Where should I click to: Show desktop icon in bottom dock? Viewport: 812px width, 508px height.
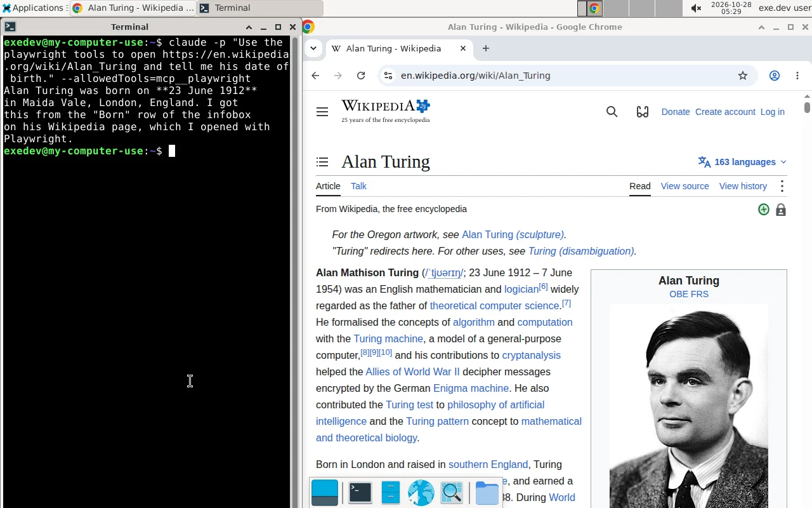click(325, 493)
